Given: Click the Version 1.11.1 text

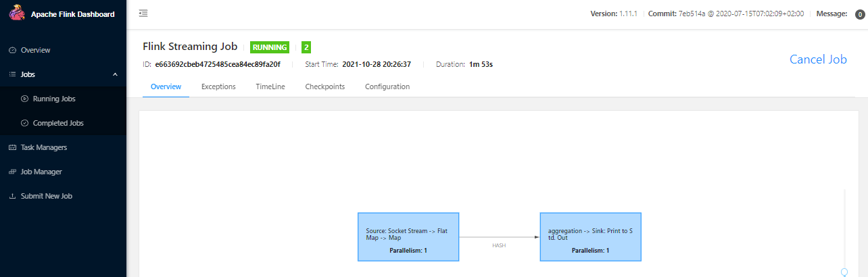Looking at the screenshot, I should 614,14.
